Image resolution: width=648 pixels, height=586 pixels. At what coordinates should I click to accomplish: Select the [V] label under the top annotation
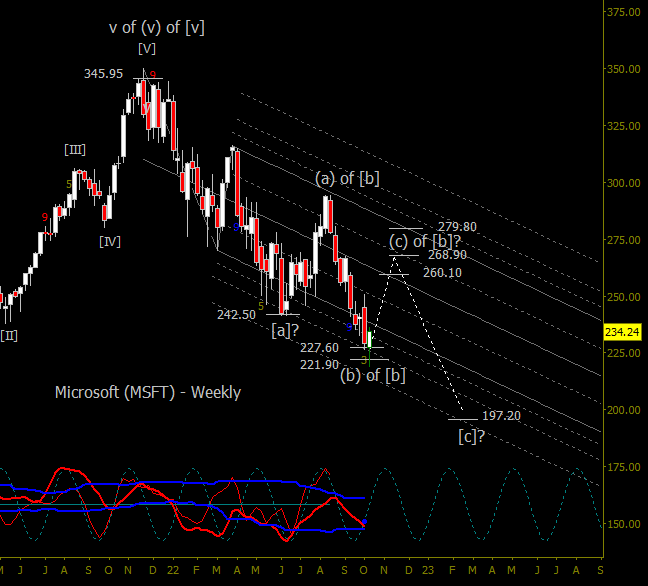[147, 49]
